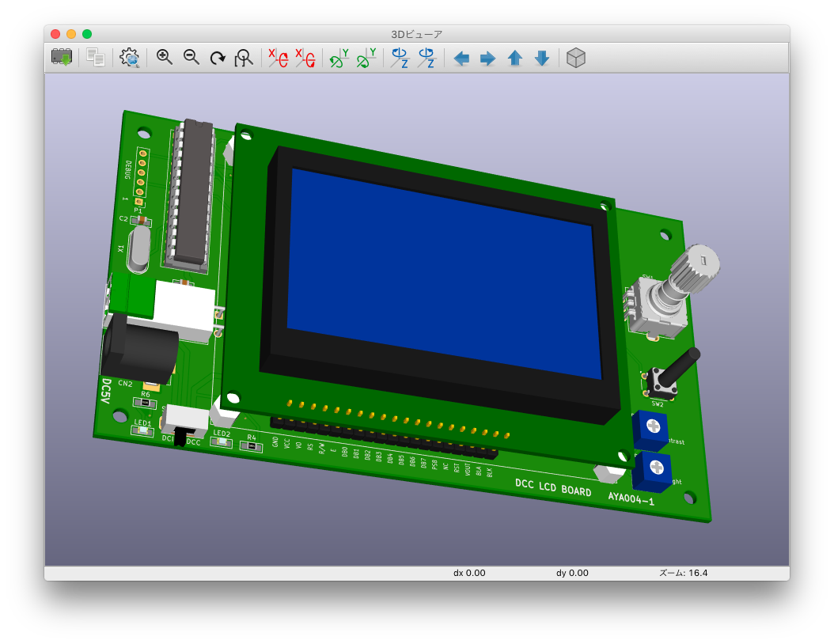Close the 3D viewer window
834x644 pixels.
tap(55, 34)
